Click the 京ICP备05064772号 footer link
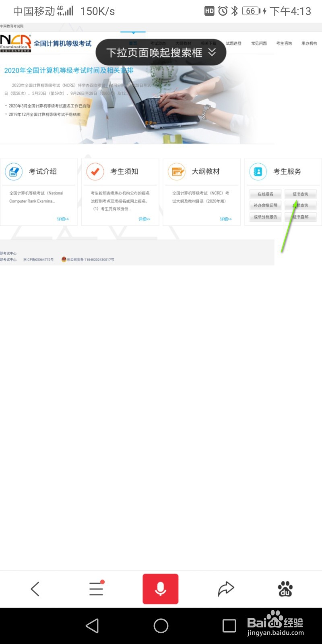Image resolution: width=322 pixels, height=644 pixels. pyautogui.click(x=38, y=260)
